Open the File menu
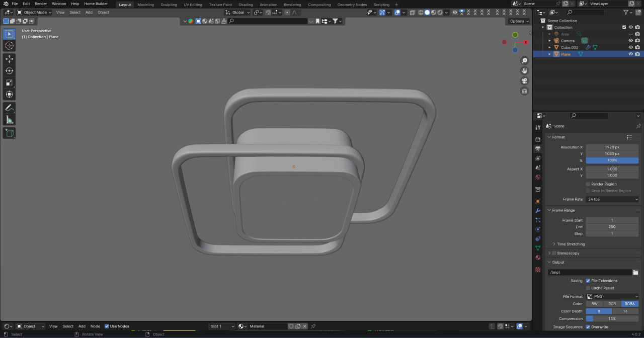 (15, 4)
